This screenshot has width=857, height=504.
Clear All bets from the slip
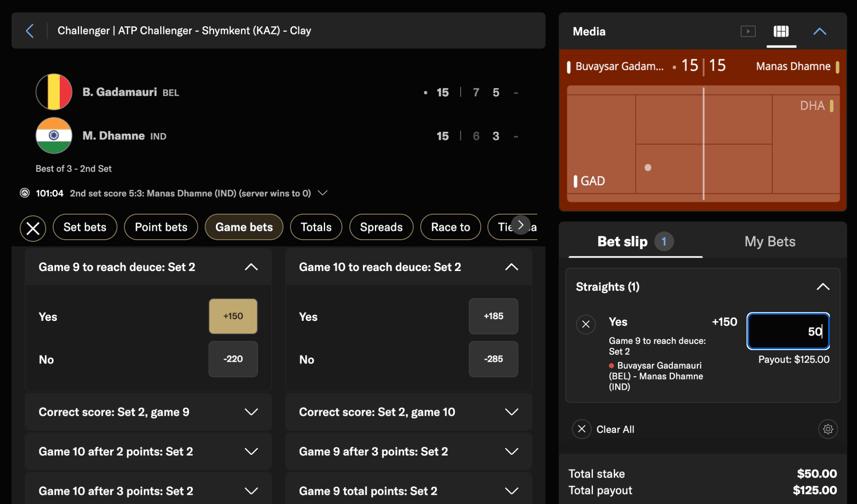click(x=603, y=429)
